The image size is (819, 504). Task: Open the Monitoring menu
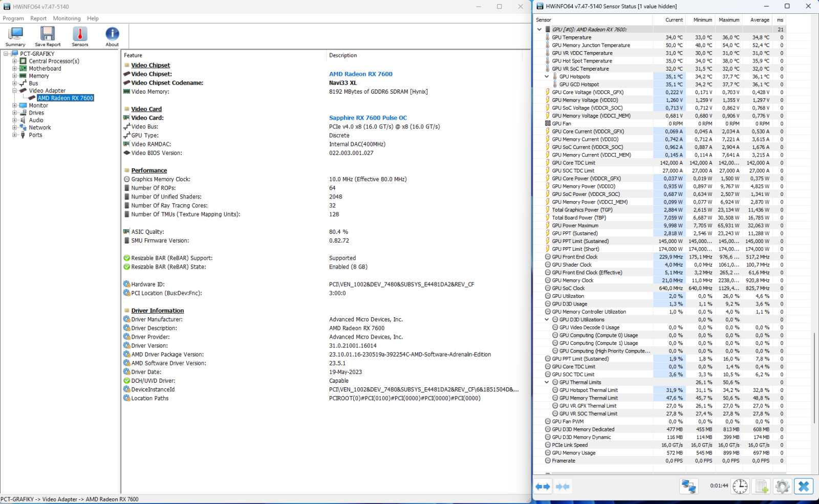pos(67,18)
